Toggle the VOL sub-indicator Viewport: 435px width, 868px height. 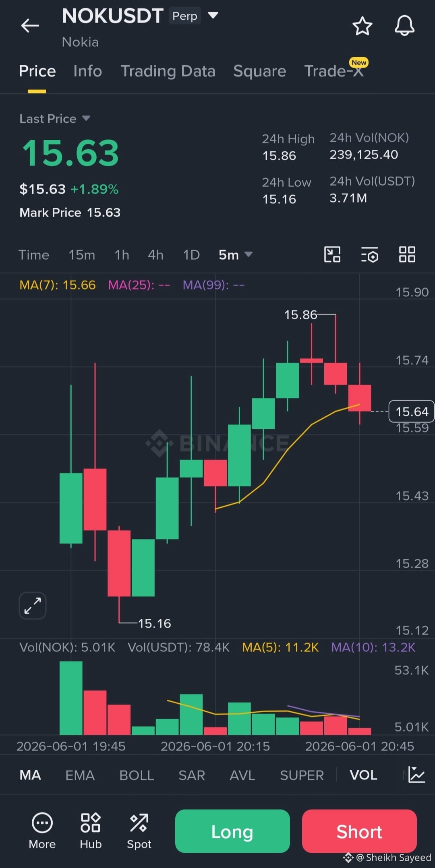click(x=363, y=775)
